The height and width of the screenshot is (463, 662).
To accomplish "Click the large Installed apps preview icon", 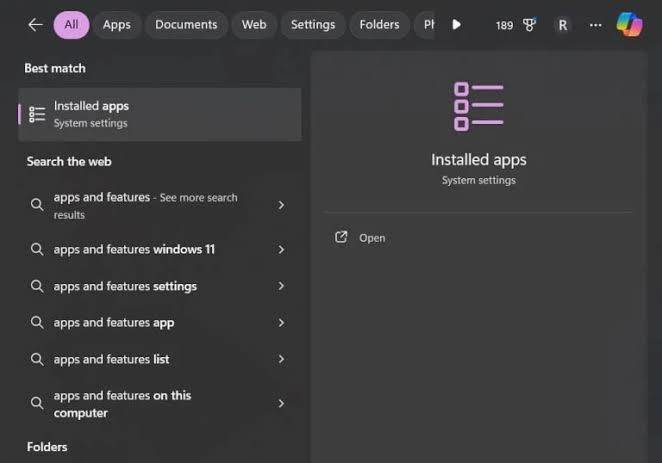I will [x=479, y=106].
